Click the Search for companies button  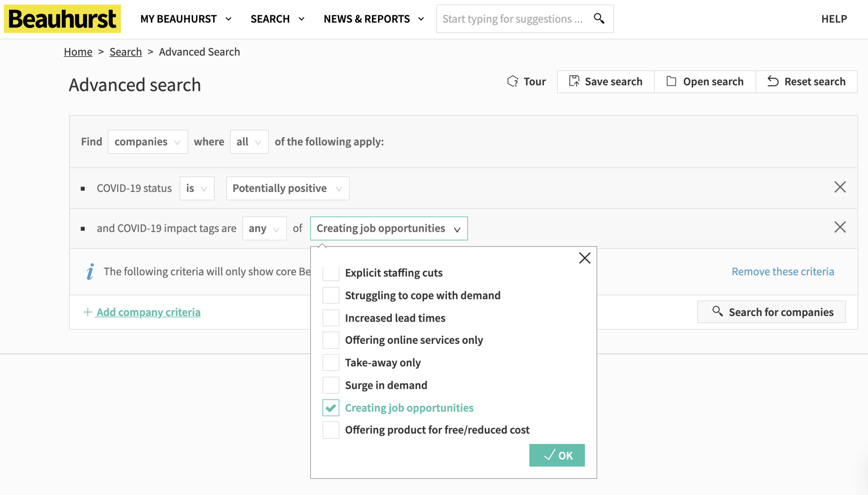771,312
